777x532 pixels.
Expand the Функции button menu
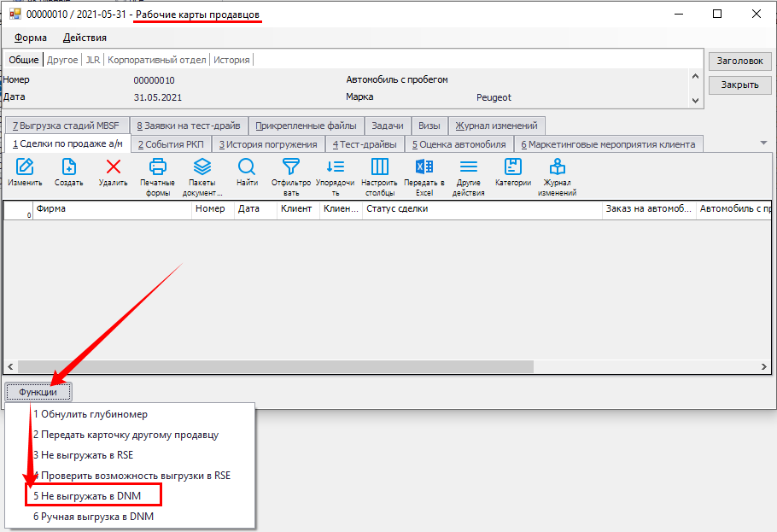click(38, 391)
